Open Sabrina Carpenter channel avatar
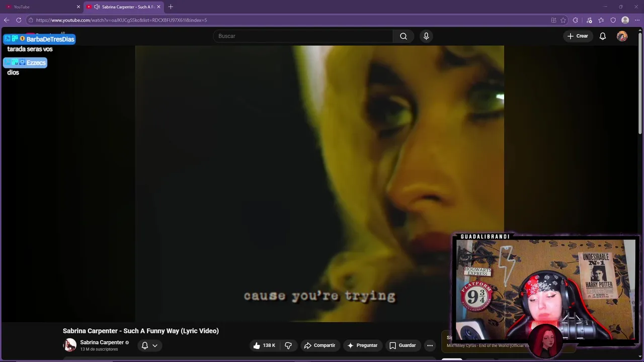The image size is (644, 362). (x=69, y=345)
